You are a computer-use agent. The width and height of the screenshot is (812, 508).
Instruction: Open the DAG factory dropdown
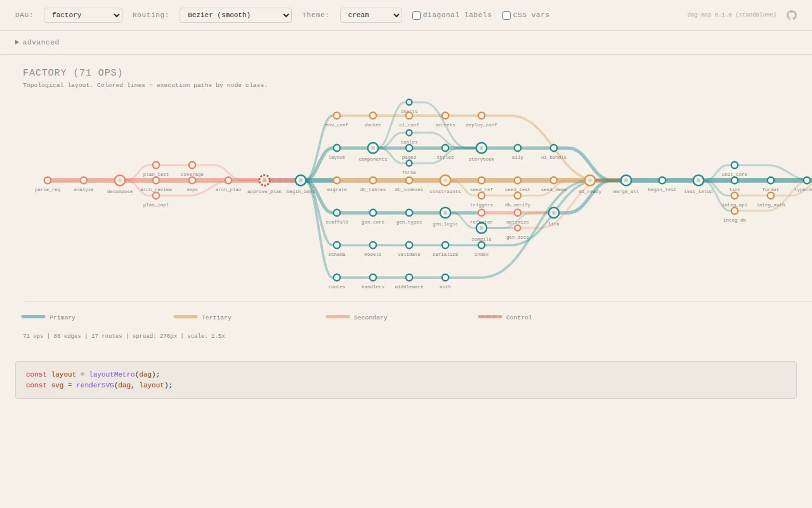pos(83,15)
